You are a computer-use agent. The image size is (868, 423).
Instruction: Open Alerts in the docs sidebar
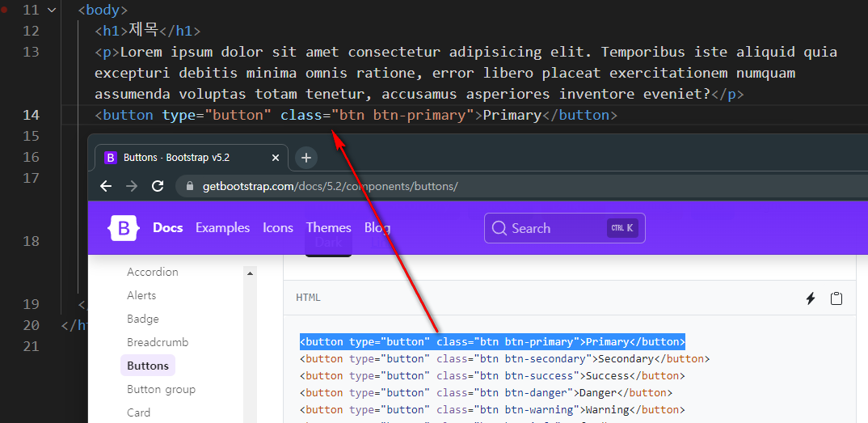click(141, 295)
